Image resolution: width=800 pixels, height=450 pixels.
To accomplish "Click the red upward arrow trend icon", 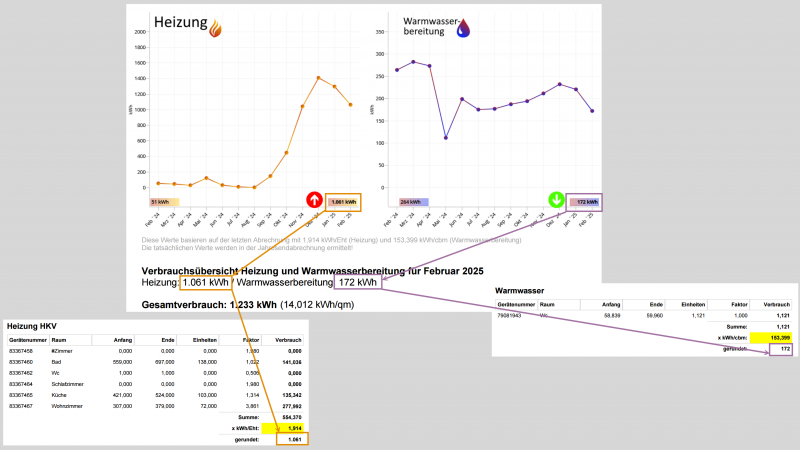I will 314,200.
